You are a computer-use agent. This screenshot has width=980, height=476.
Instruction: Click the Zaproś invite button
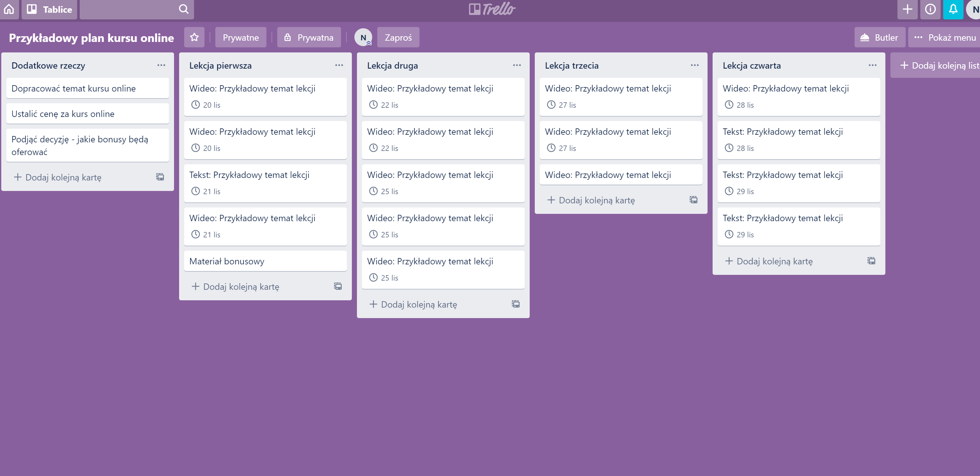tap(398, 37)
